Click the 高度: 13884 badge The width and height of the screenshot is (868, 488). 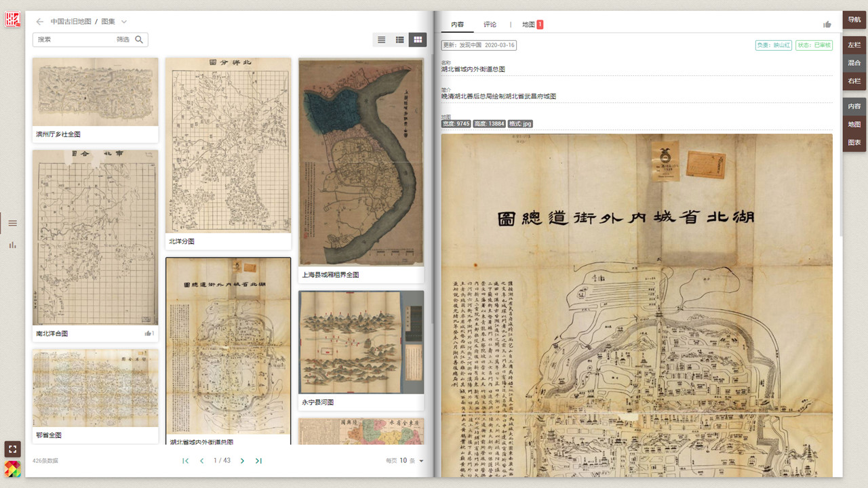click(490, 124)
